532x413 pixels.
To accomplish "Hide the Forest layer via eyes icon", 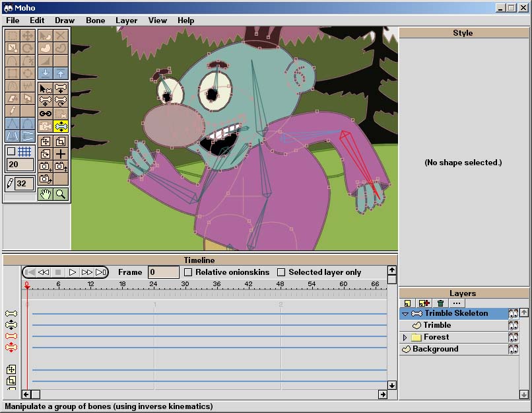I will pos(513,337).
